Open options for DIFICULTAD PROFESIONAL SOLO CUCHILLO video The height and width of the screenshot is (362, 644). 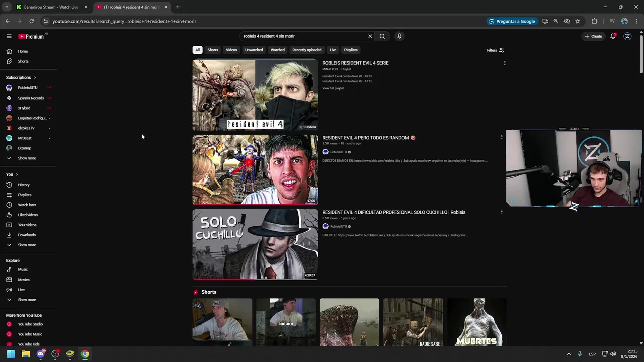(502, 212)
